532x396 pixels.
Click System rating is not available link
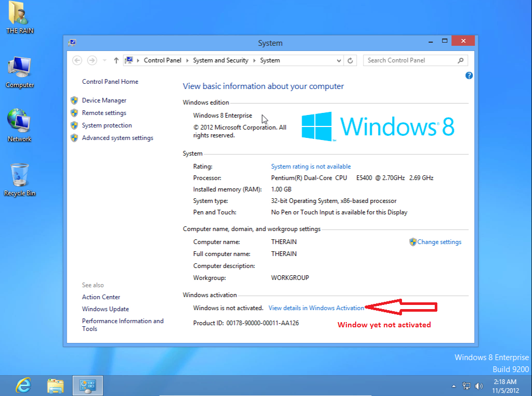(x=311, y=167)
